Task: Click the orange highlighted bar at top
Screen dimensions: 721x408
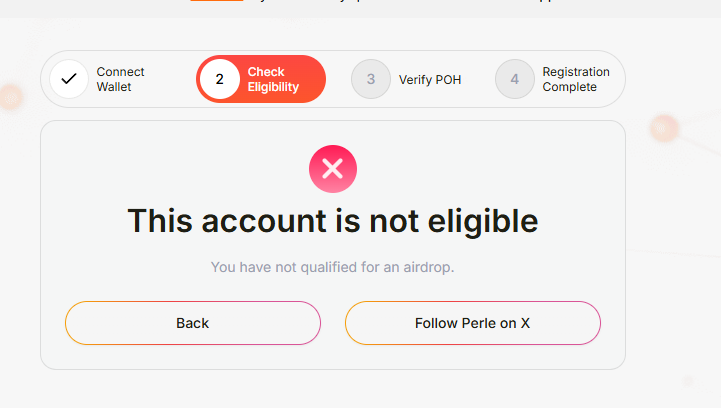Action: (x=216, y=1)
